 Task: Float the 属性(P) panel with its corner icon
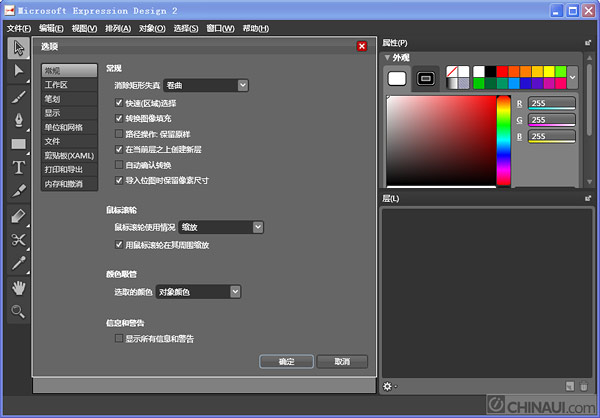click(588, 43)
